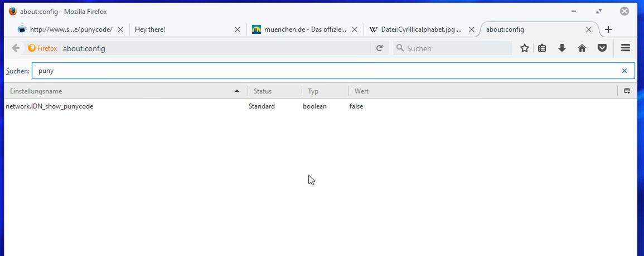Click the Standard status cell
The image size is (644, 256).
click(x=262, y=106)
